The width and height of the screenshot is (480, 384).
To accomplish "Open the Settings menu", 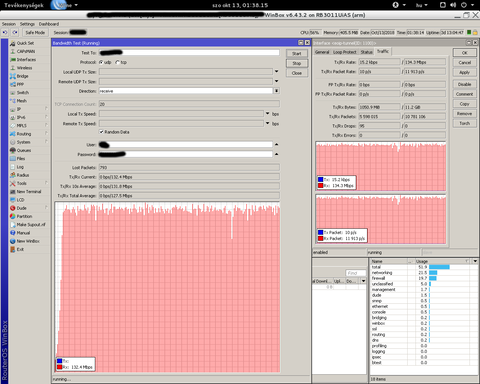I will (27, 24).
